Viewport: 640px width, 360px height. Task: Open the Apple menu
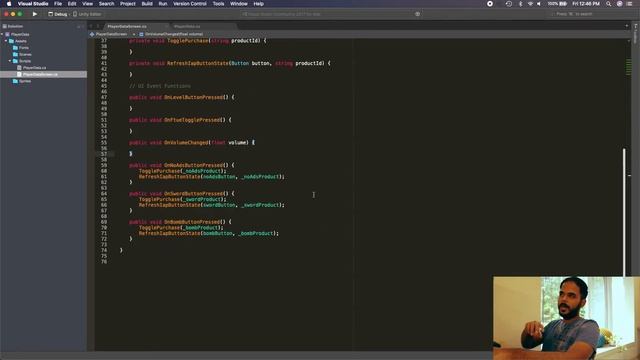click(9, 4)
